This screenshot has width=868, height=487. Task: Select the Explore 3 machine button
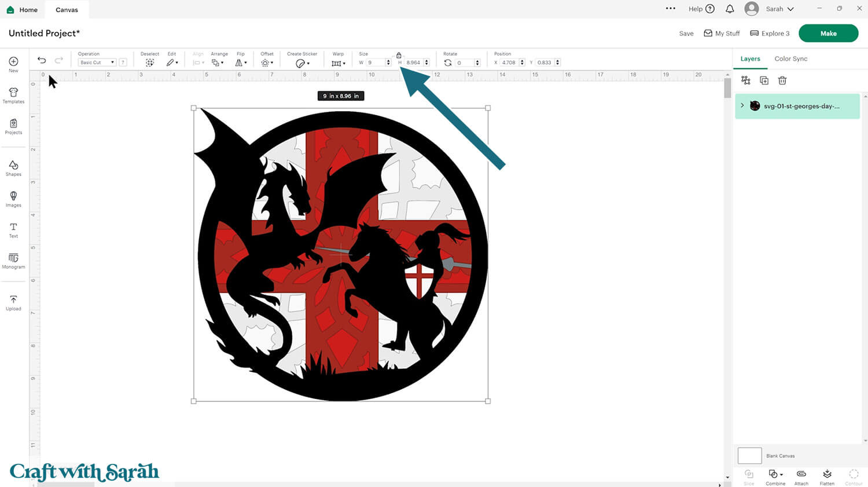pyautogui.click(x=770, y=34)
